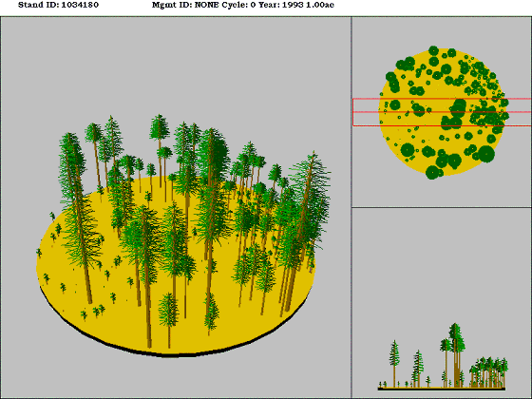Click the Stand ID: 1034180 label
Image resolution: width=532 pixels, height=399 pixels.
[58, 5]
